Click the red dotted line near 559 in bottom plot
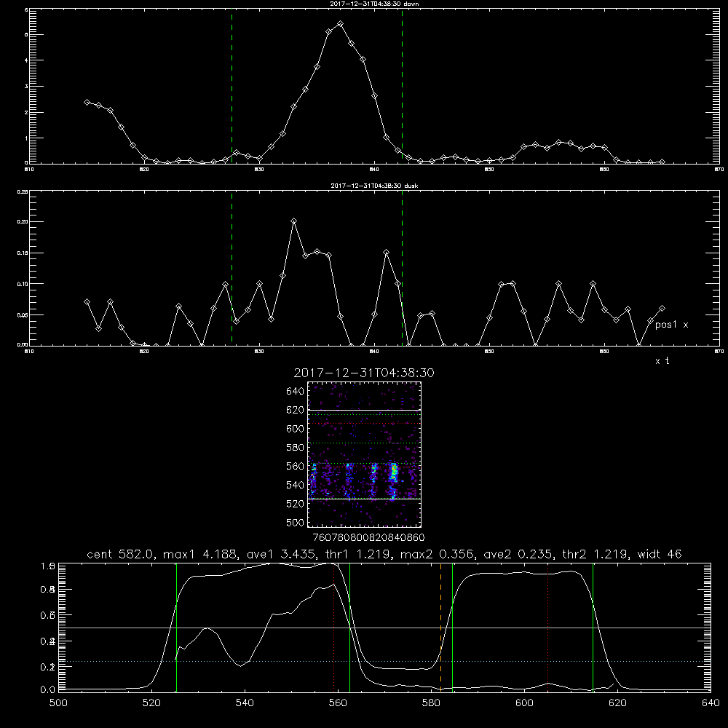Screen dimensions: 728x728 [334, 627]
